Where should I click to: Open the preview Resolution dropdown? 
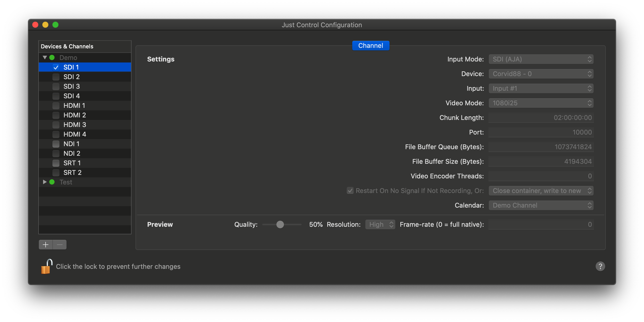tap(380, 224)
